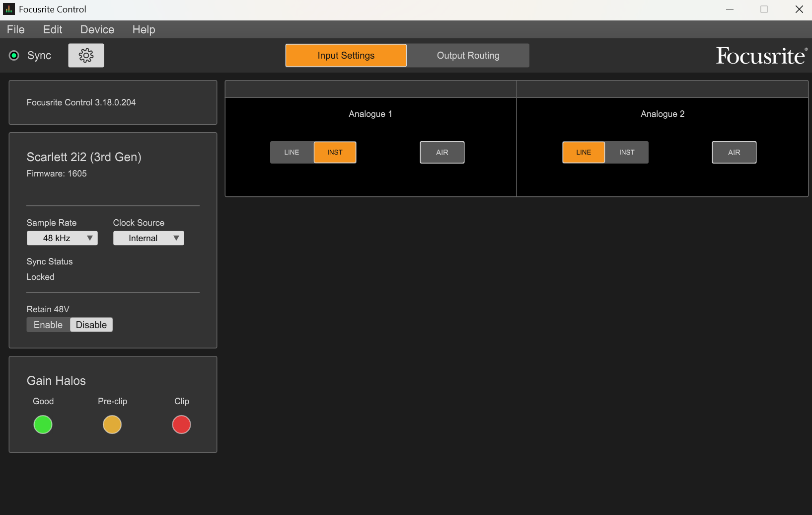The height and width of the screenshot is (515, 812).
Task: Set Analogue 1 to INST
Action: (x=335, y=152)
